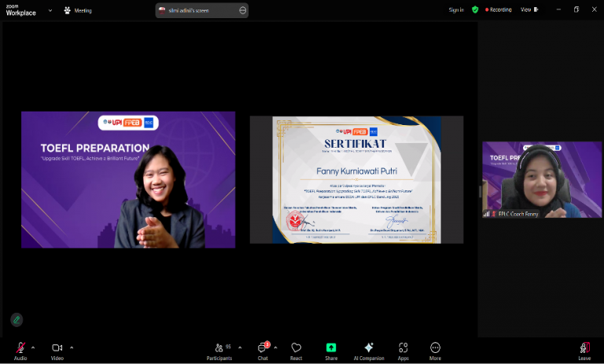Expand the chat options arrow

coord(275,347)
